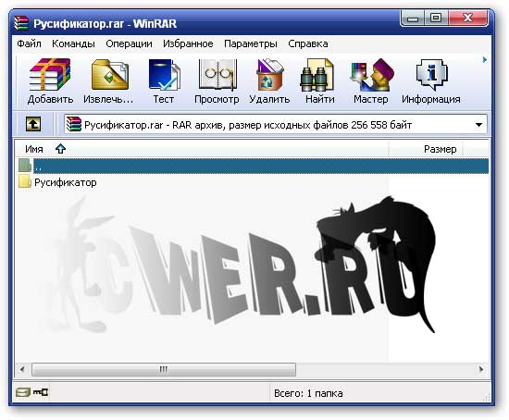The width and height of the screenshot is (509, 420).
Task: Sort by the Имя column header
Action: pos(202,149)
